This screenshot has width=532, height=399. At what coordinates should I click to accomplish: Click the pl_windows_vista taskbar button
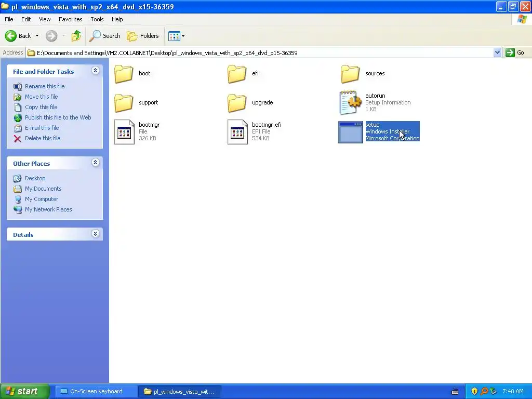coord(179,392)
